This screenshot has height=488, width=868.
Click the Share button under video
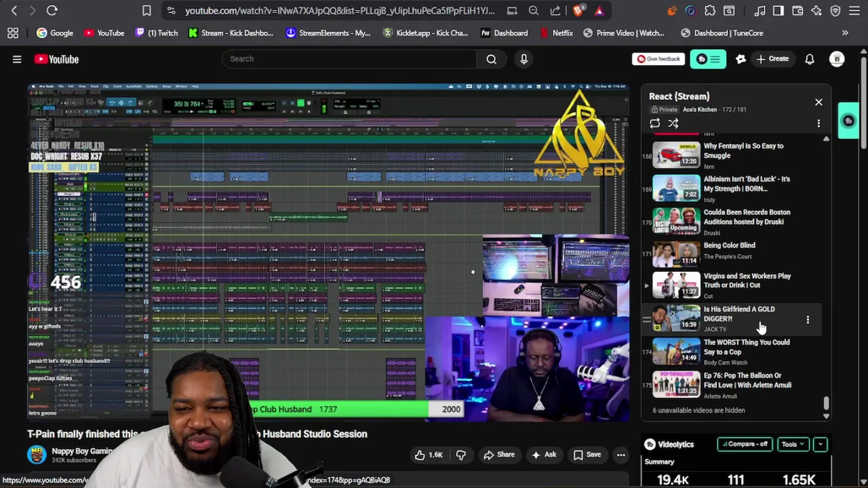[x=498, y=455]
